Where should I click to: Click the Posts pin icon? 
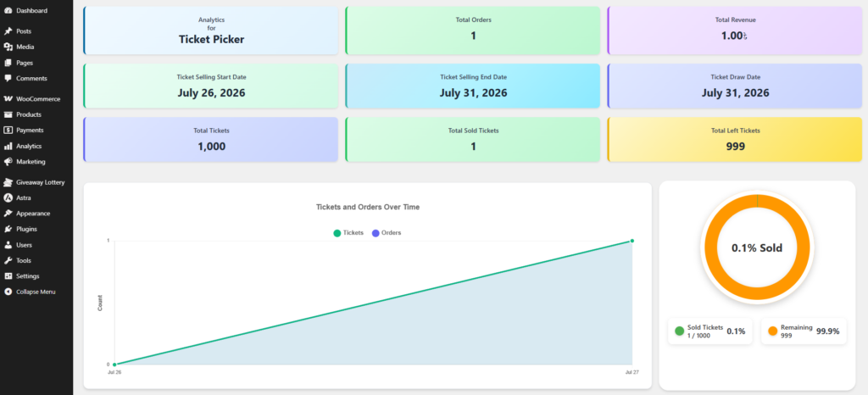point(8,31)
